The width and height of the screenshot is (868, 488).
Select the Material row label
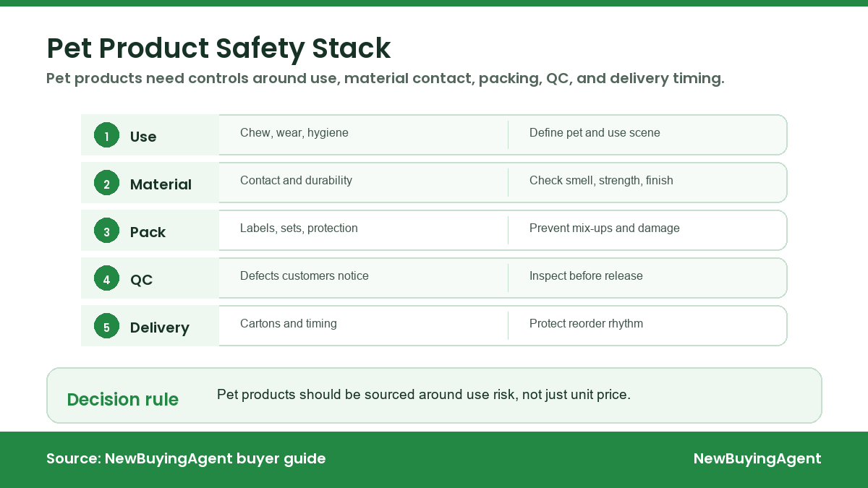pyautogui.click(x=161, y=184)
